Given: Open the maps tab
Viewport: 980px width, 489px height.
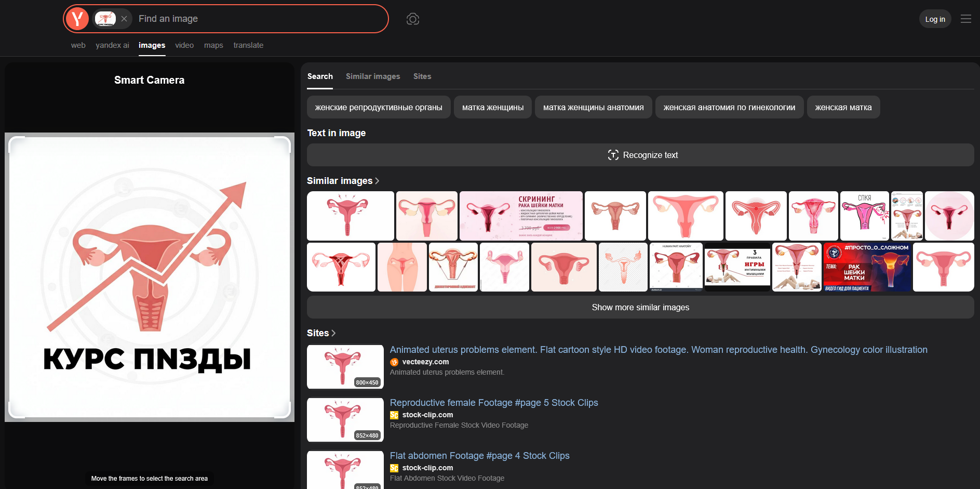Looking at the screenshot, I should 213,45.
